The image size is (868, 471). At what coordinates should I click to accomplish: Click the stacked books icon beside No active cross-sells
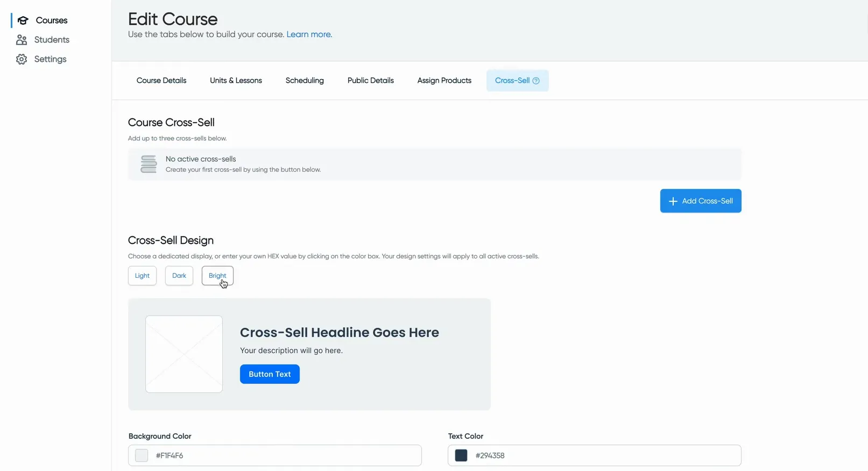[x=149, y=164]
